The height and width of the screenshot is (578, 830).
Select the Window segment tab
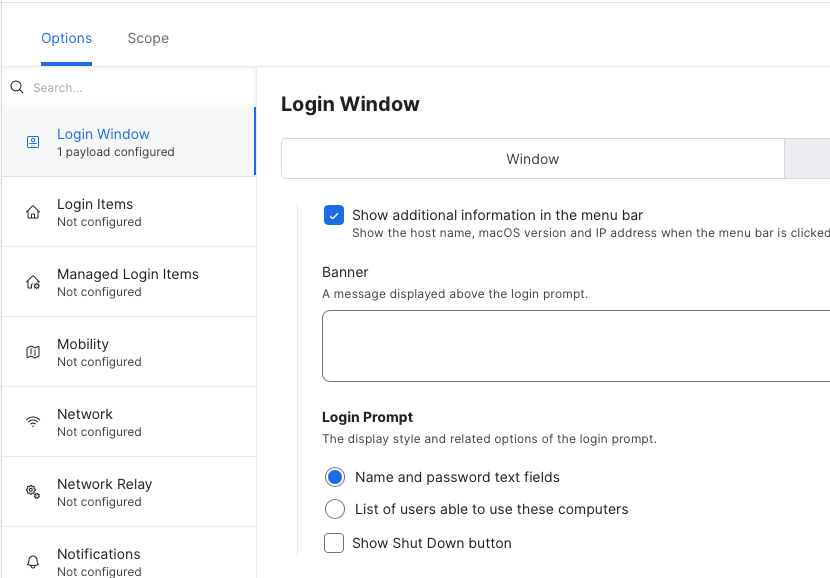coord(532,159)
